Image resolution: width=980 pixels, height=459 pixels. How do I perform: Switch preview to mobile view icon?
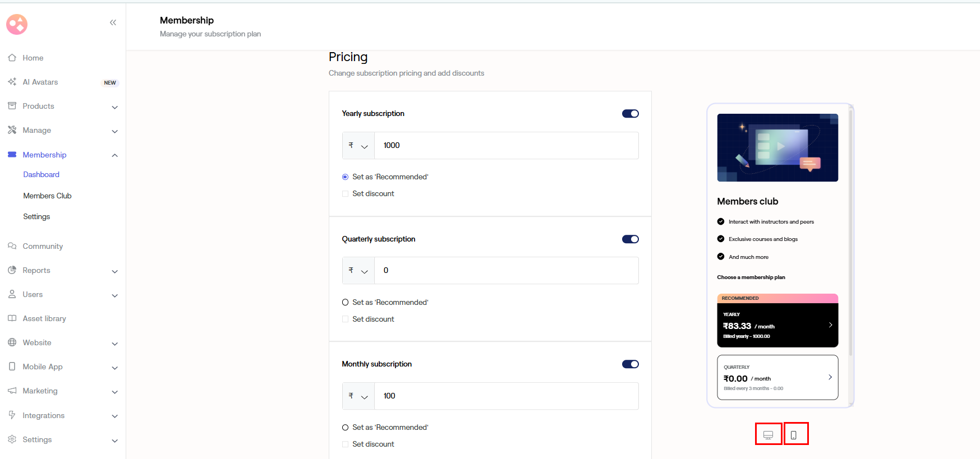pos(794,434)
